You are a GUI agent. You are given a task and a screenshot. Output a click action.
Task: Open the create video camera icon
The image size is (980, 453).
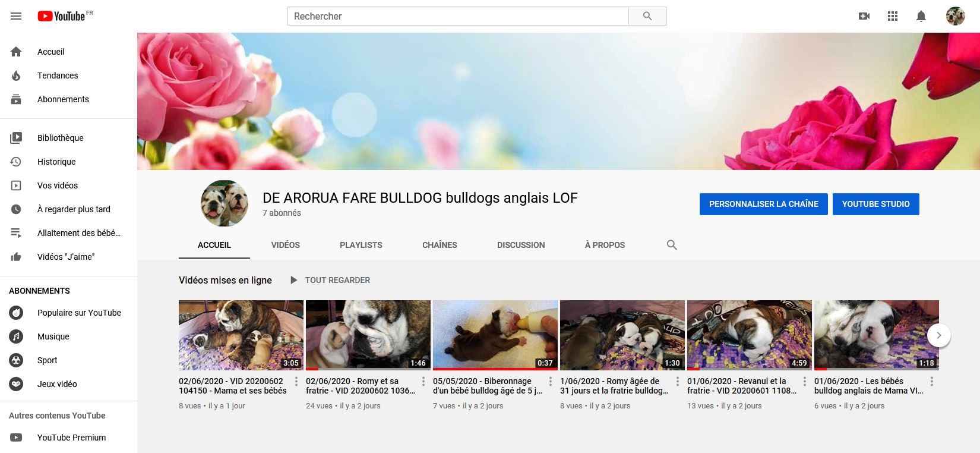click(864, 16)
